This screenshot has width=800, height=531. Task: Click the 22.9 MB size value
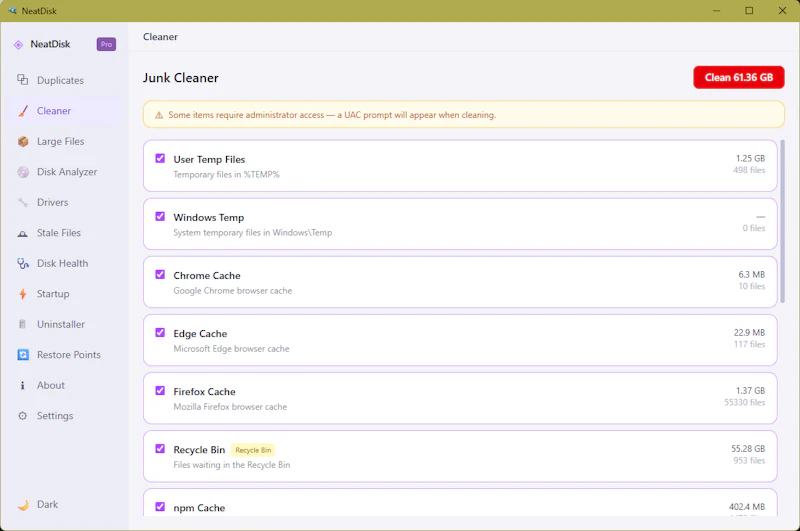click(x=749, y=333)
